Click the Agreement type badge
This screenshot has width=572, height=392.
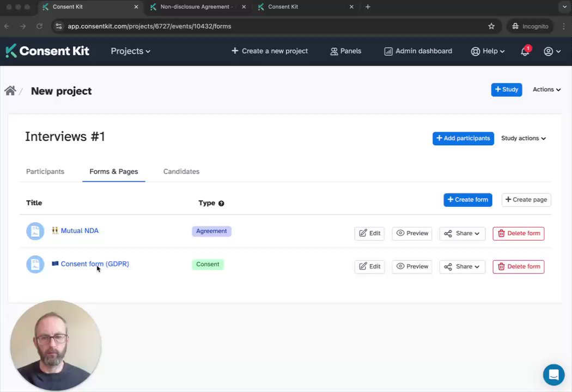pyautogui.click(x=211, y=231)
